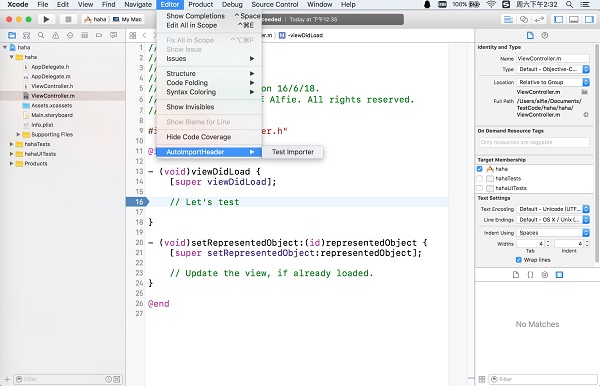This screenshot has width=600, height=386.
Task: Toggle the Utilities pane visibility
Action: [589, 19]
